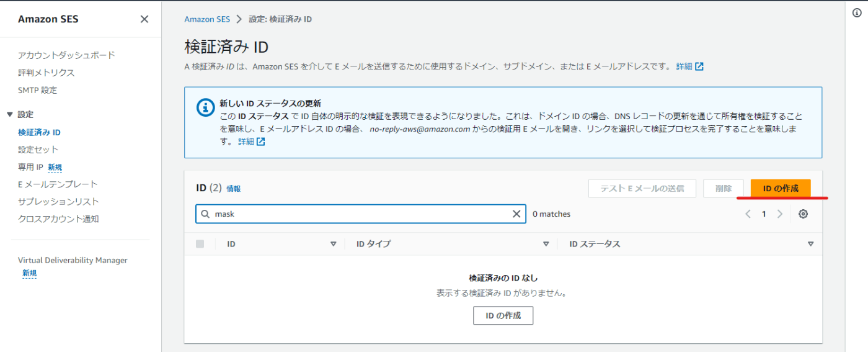
Task: Open 専用 IP in sidebar
Action: click(x=30, y=167)
